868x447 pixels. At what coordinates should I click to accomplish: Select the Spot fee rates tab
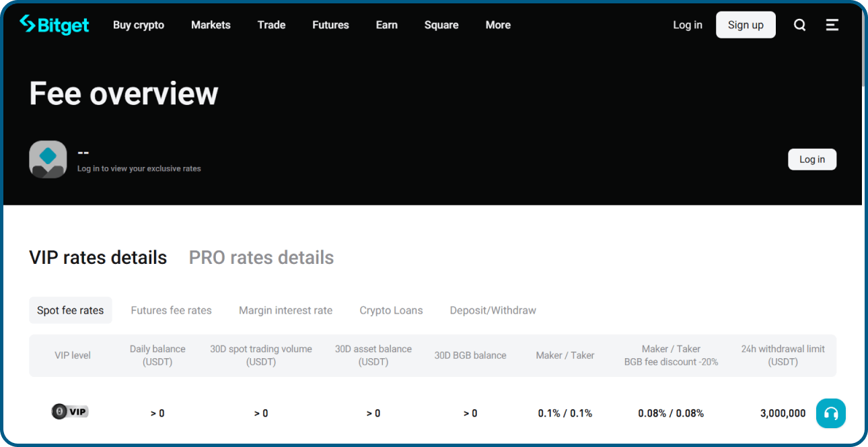click(70, 310)
